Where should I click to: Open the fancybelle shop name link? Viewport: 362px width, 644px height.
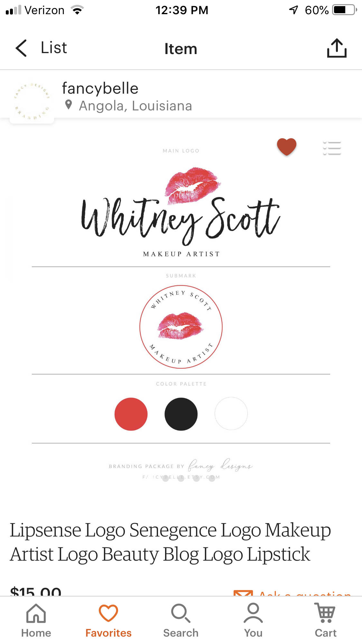[x=100, y=88]
